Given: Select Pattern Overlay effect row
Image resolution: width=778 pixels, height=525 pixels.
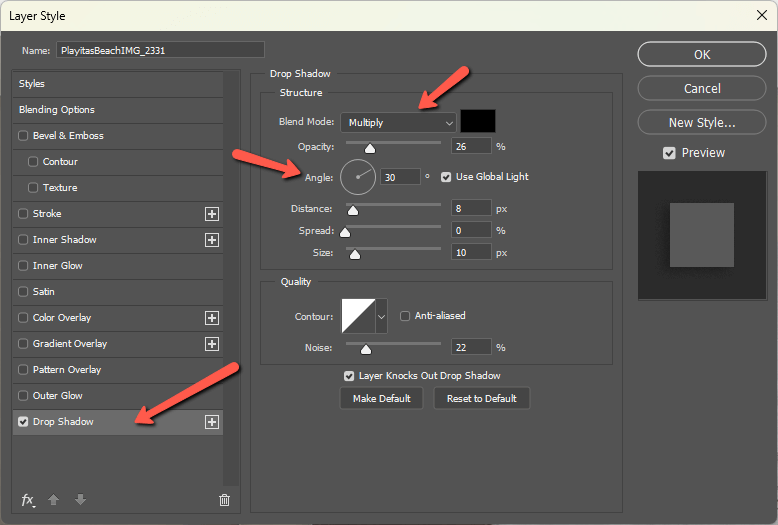Looking at the screenshot, I should click(x=118, y=370).
